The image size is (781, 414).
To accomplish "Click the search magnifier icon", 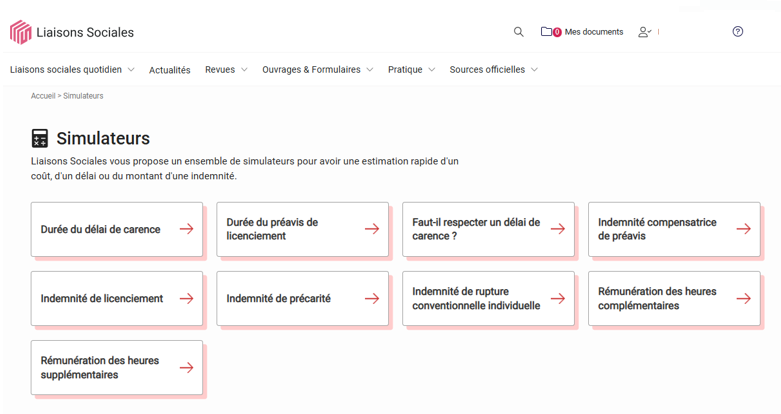I will coord(519,32).
